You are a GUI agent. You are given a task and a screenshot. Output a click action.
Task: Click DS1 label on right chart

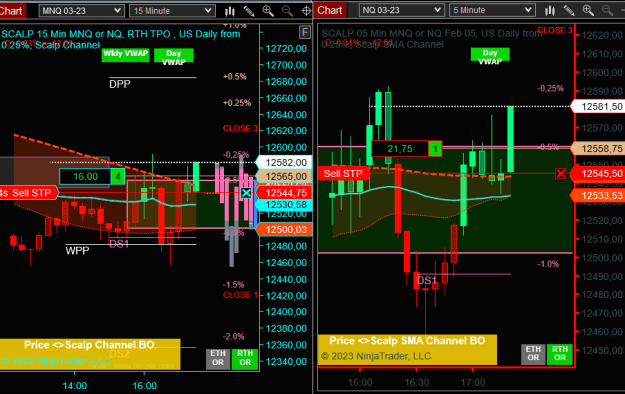pyautogui.click(x=426, y=280)
